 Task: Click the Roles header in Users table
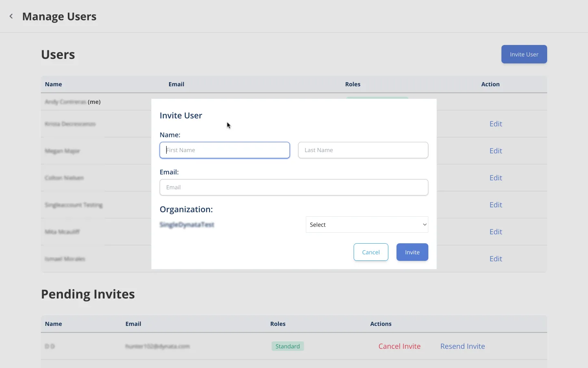coord(352,84)
